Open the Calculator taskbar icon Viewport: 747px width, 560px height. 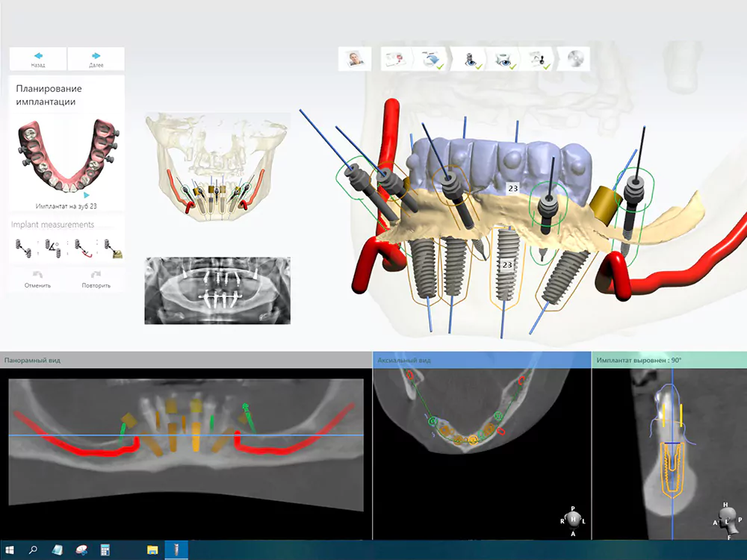[105, 550]
